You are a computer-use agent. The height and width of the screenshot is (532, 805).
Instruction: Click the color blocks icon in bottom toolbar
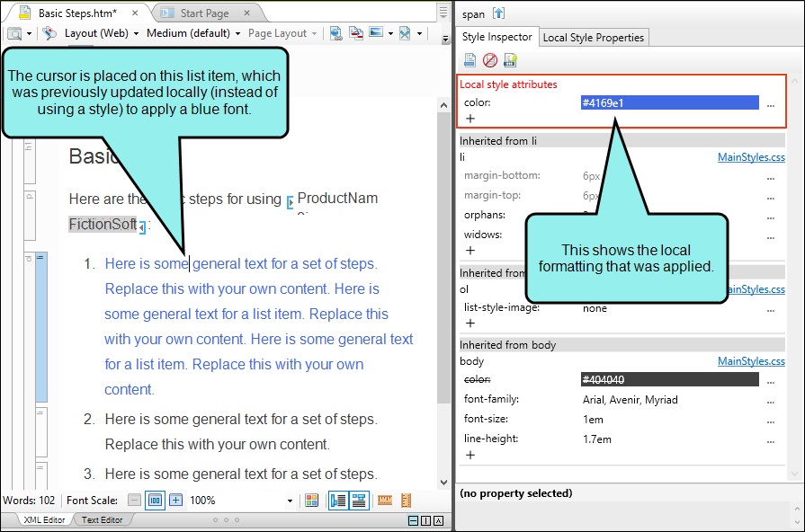311,501
